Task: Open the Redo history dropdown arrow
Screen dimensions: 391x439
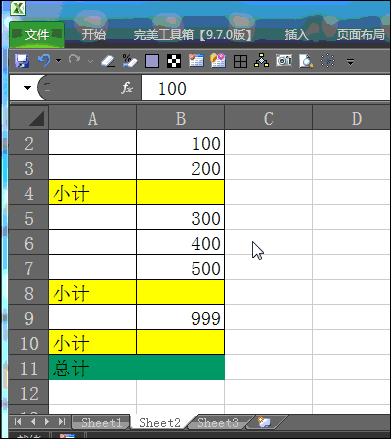Action: click(90, 61)
